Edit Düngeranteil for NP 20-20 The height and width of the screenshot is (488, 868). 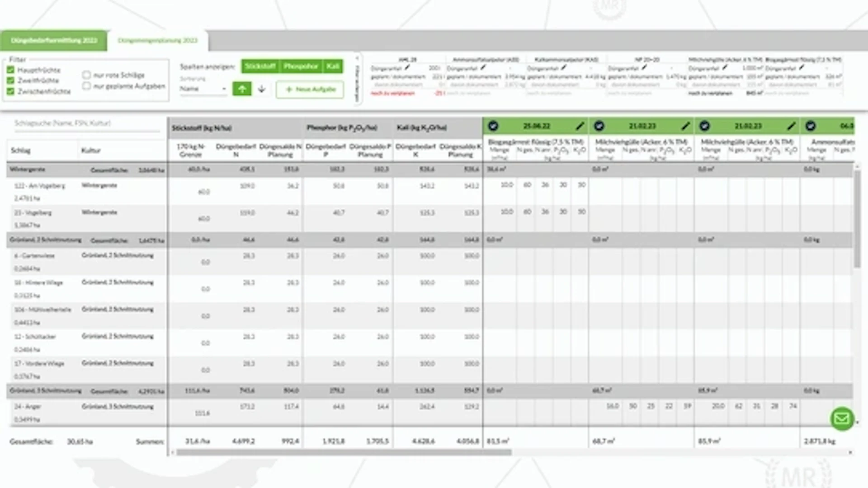[x=644, y=68]
